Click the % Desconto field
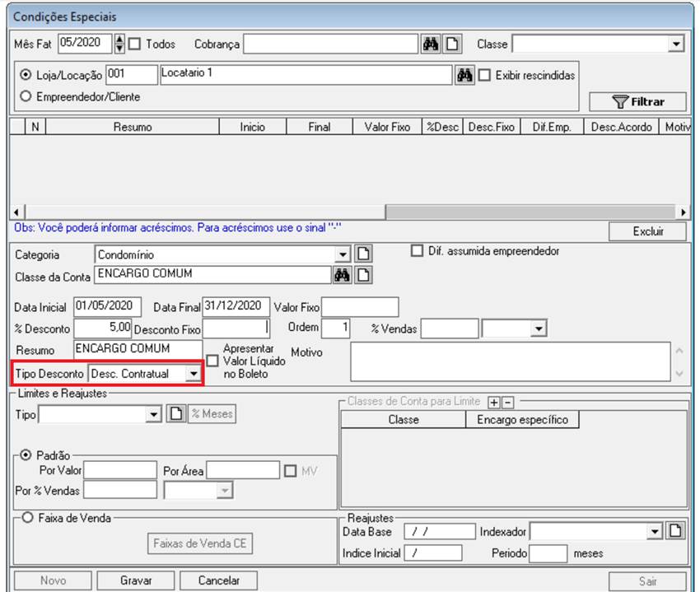The image size is (700, 592). tap(103, 329)
